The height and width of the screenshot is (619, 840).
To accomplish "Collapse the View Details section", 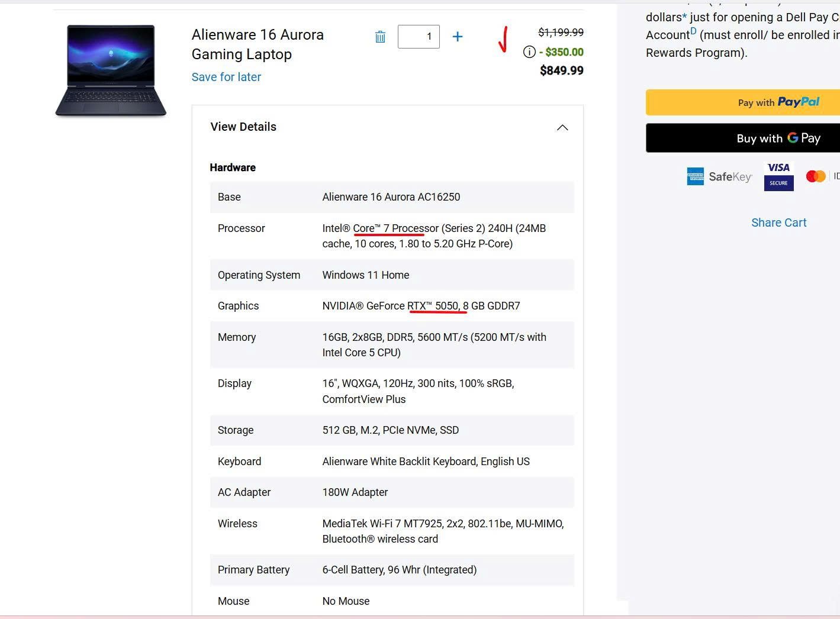I will 562,127.
